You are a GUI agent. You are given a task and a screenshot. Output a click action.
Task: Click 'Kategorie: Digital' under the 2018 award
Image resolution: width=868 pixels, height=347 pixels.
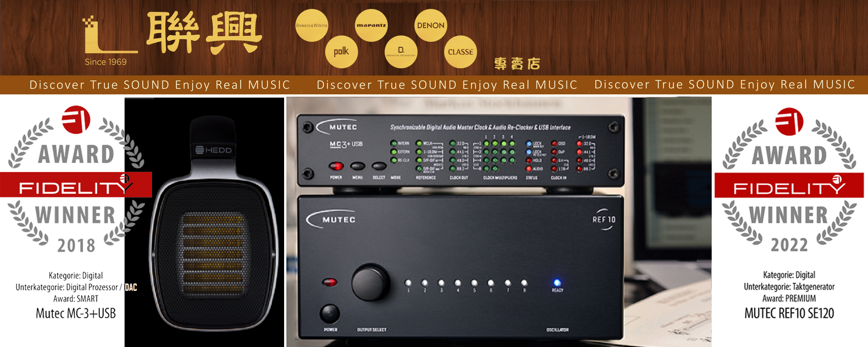click(76, 276)
